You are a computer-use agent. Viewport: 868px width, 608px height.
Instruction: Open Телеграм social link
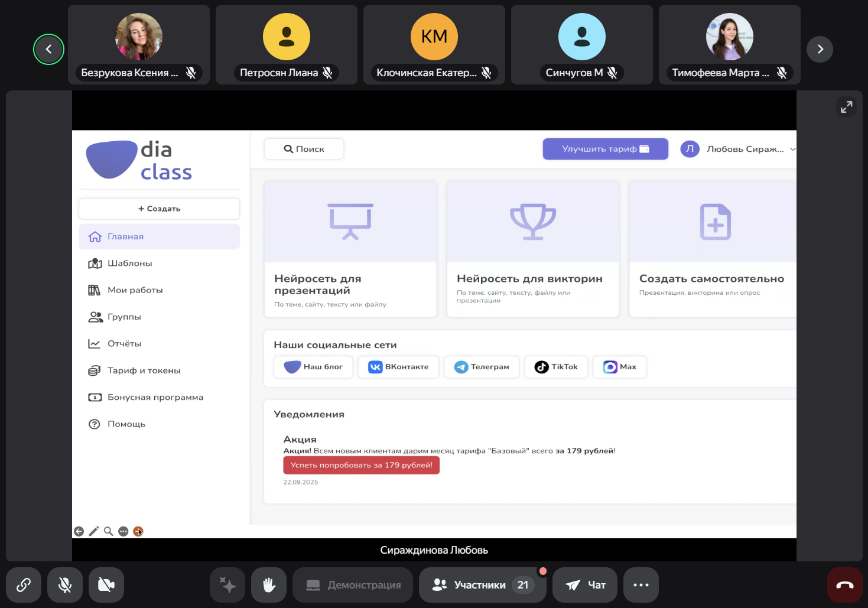(x=482, y=367)
